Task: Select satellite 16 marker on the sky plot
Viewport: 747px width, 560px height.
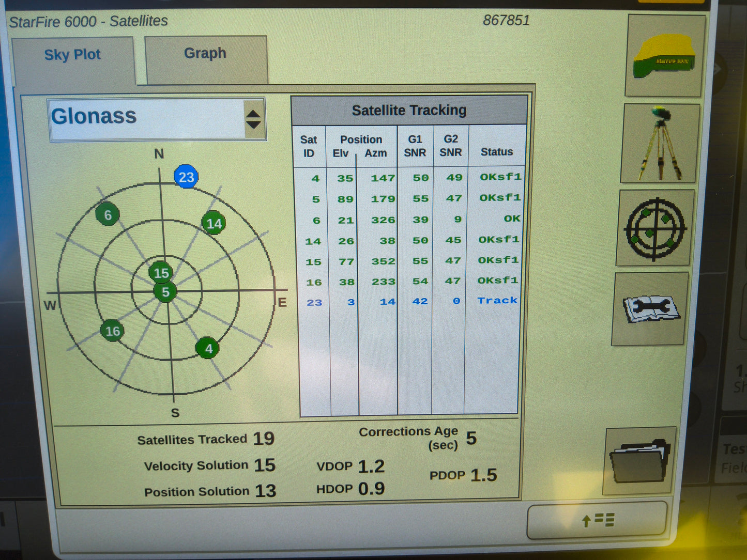Action: click(x=113, y=331)
